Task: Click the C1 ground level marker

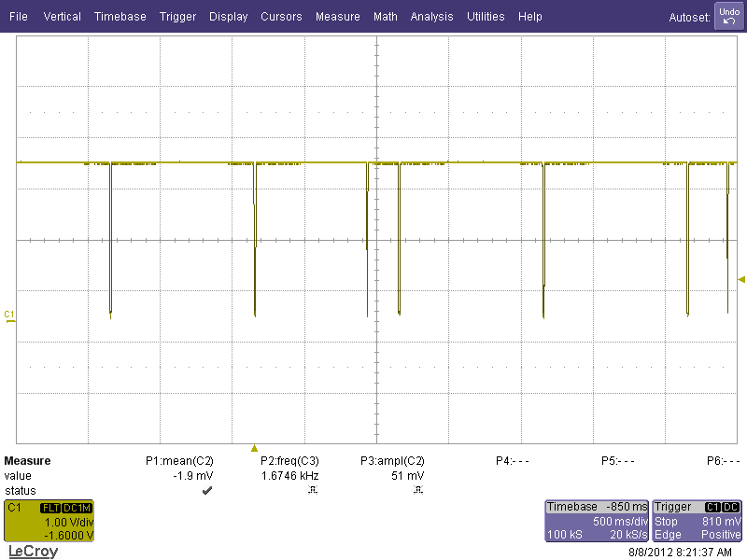Action: (9, 316)
